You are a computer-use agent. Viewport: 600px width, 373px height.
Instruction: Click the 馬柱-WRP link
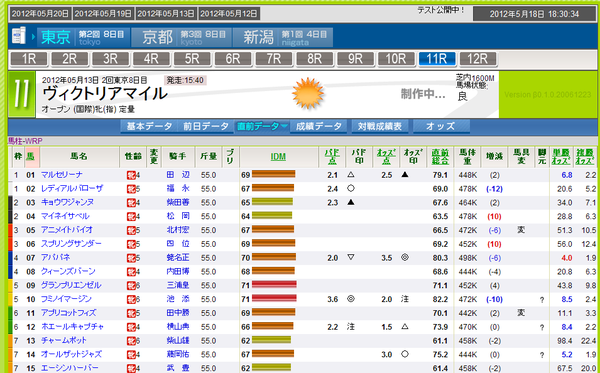(x=25, y=141)
